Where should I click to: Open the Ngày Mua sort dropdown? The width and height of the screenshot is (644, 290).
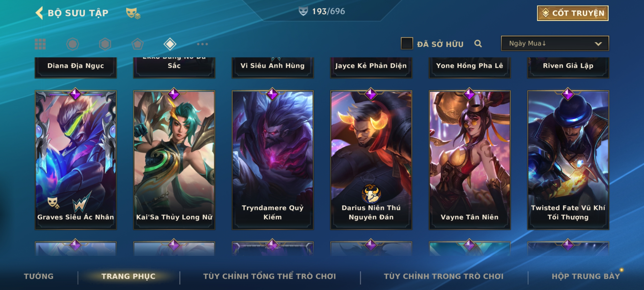point(555,43)
